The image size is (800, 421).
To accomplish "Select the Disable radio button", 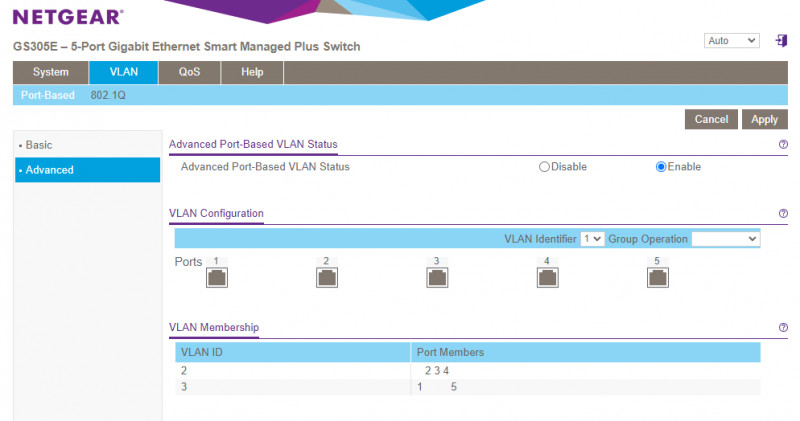I will 545,167.
